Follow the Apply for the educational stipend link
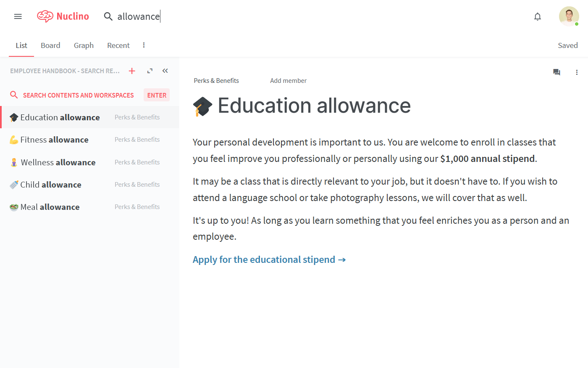588x368 pixels. pos(269,259)
